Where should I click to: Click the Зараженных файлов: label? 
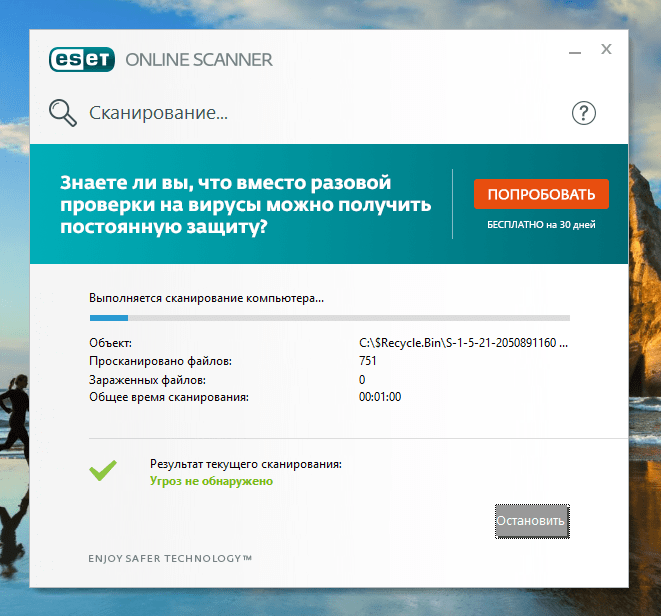pos(148,380)
